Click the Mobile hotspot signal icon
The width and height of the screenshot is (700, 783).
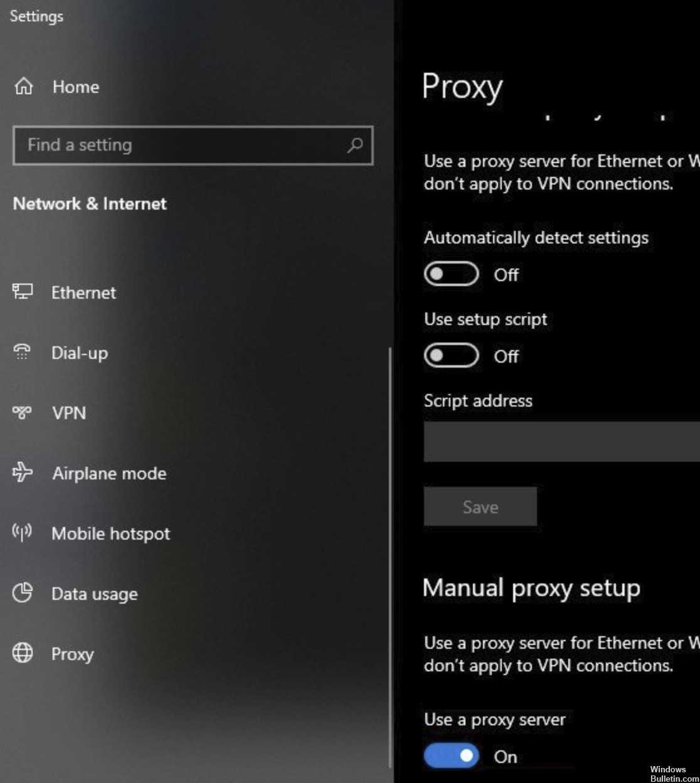[22, 533]
